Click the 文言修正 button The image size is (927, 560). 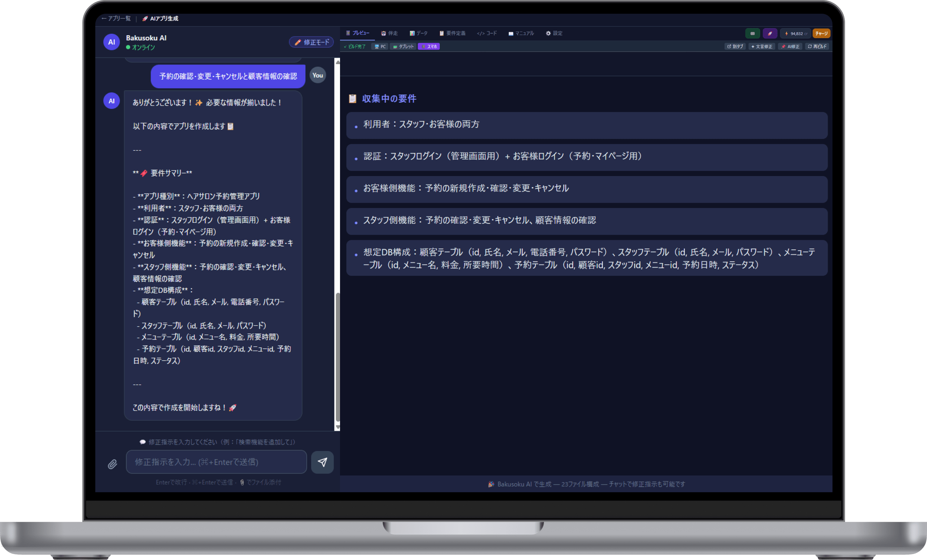[x=762, y=46]
